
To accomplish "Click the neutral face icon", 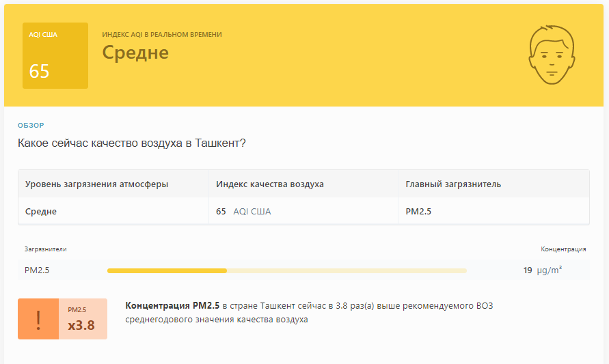I will (552, 55).
